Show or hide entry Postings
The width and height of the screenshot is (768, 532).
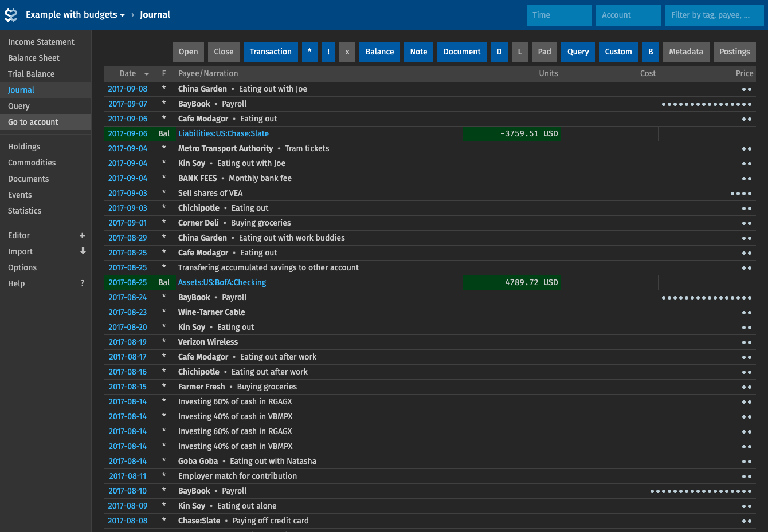735,52
